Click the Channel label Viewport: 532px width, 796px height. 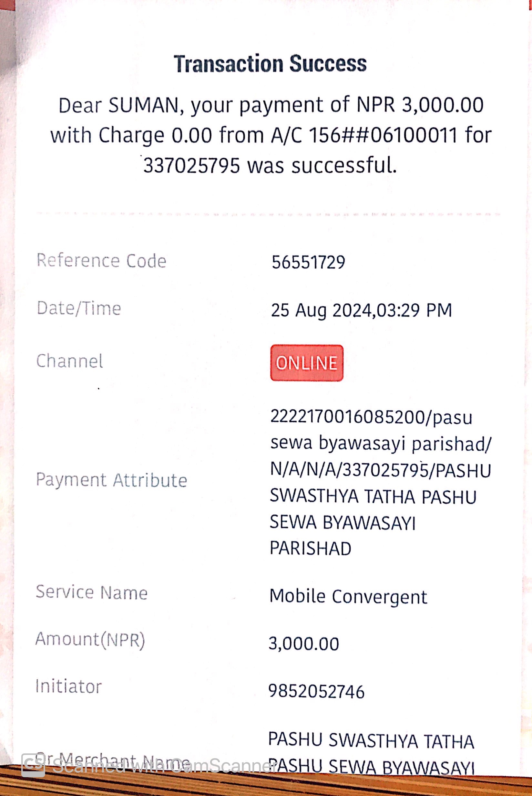(69, 361)
